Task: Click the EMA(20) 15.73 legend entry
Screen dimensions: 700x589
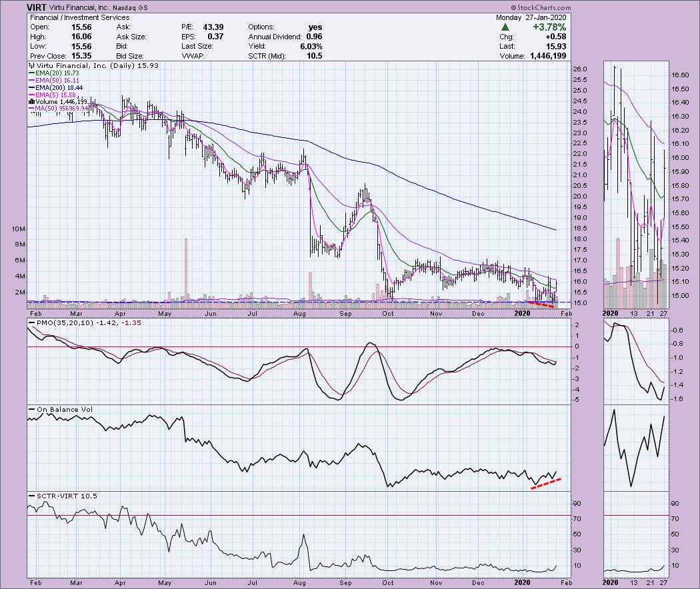Action: tap(53, 73)
